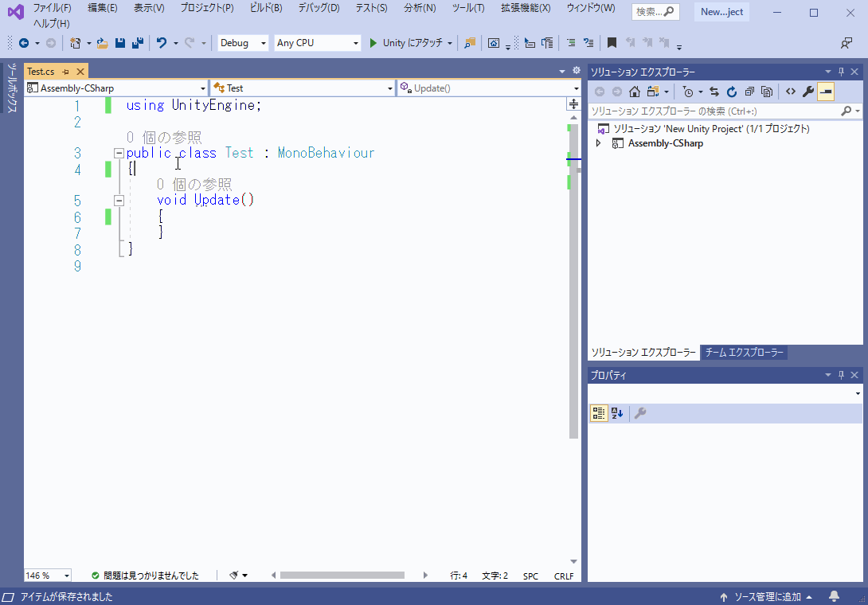The width and height of the screenshot is (868, 605).
Task: Expand the Assembly-CSharp project node
Action: point(598,143)
